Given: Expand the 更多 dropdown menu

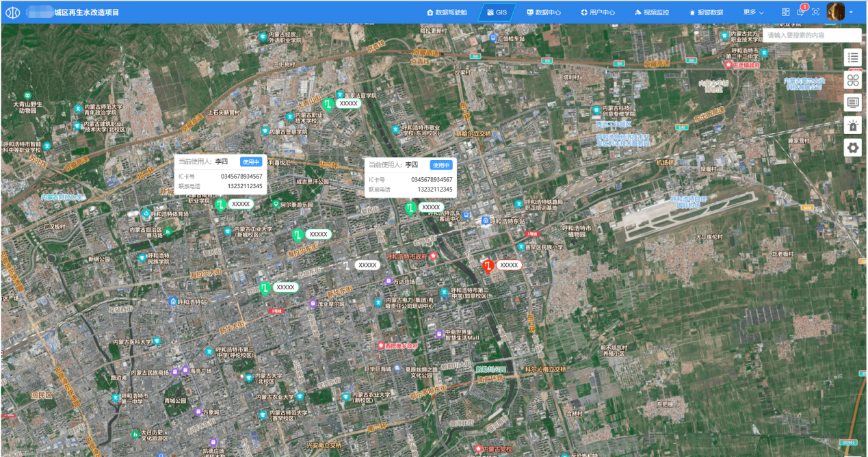Looking at the screenshot, I should coord(753,12).
